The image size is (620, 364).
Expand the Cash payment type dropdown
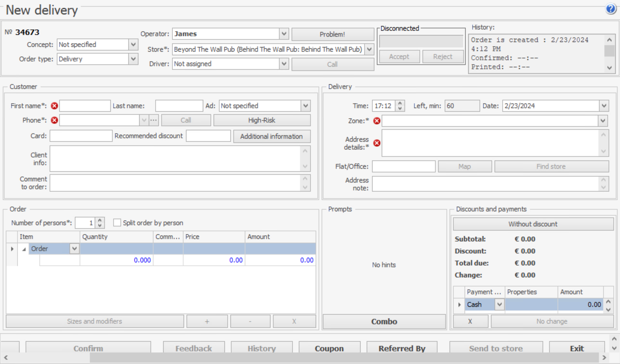point(499,304)
